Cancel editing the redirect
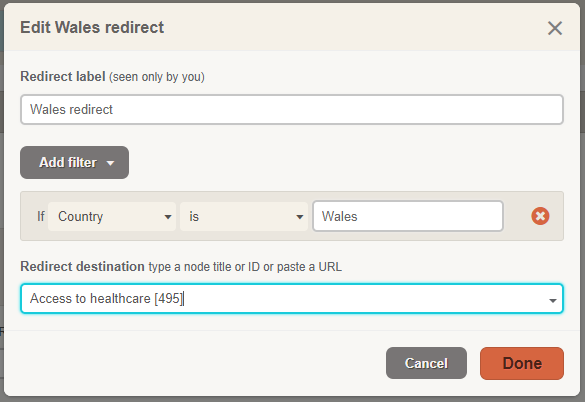 point(426,363)
